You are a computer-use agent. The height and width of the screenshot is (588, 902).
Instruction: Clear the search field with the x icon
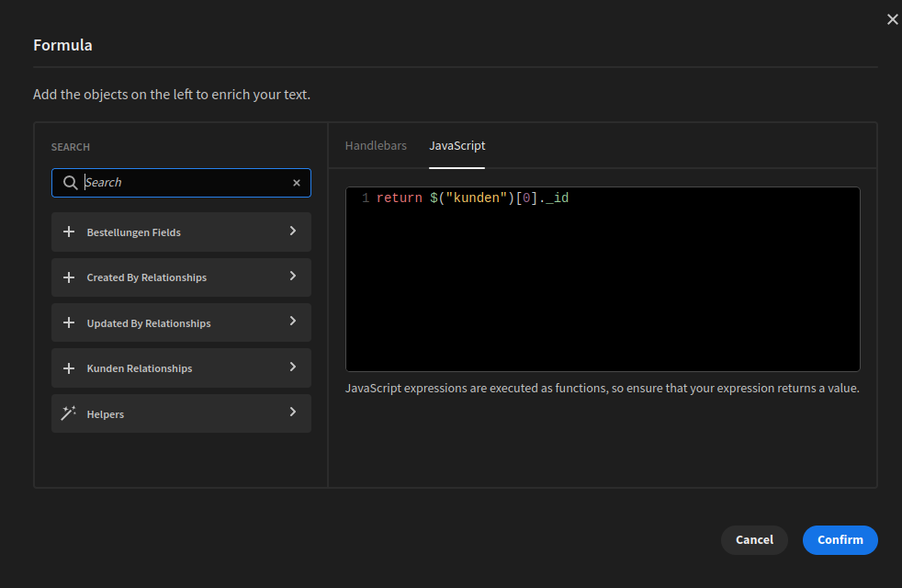point(297,183)
